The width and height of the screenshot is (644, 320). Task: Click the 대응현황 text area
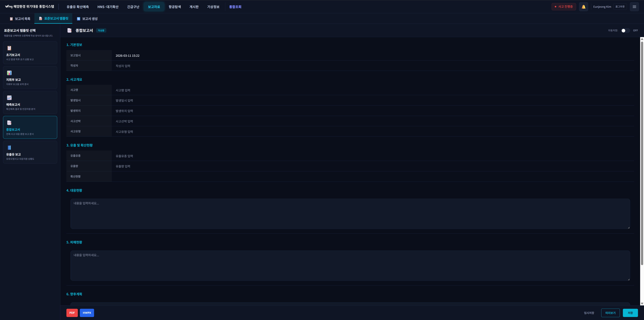[350, 214]
